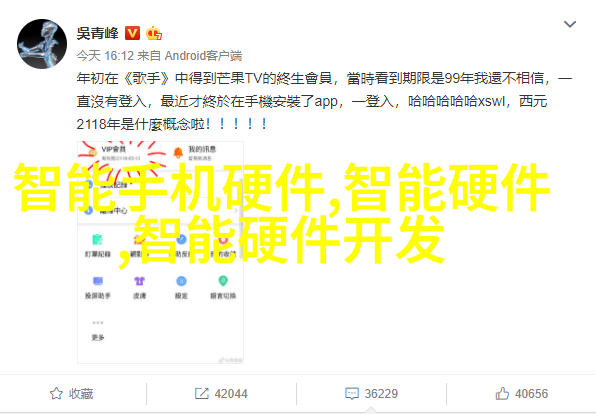Click the 投屏助手 screen icon
The image size is (596, 414).
click(x=98, y=281)
